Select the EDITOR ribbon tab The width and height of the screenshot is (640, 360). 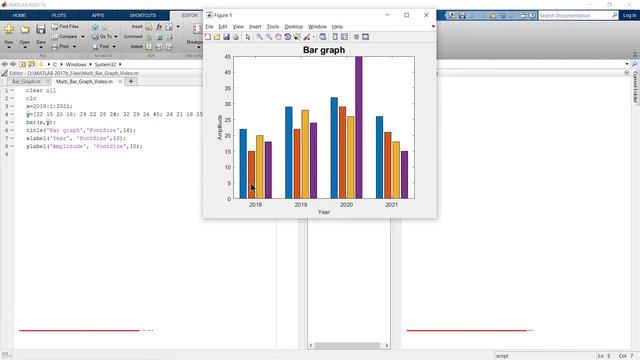pyautogui.click(x=189, y=16)
